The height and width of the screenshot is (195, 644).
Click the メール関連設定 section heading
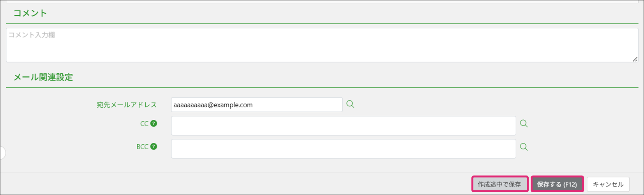(x=43, y=77)
